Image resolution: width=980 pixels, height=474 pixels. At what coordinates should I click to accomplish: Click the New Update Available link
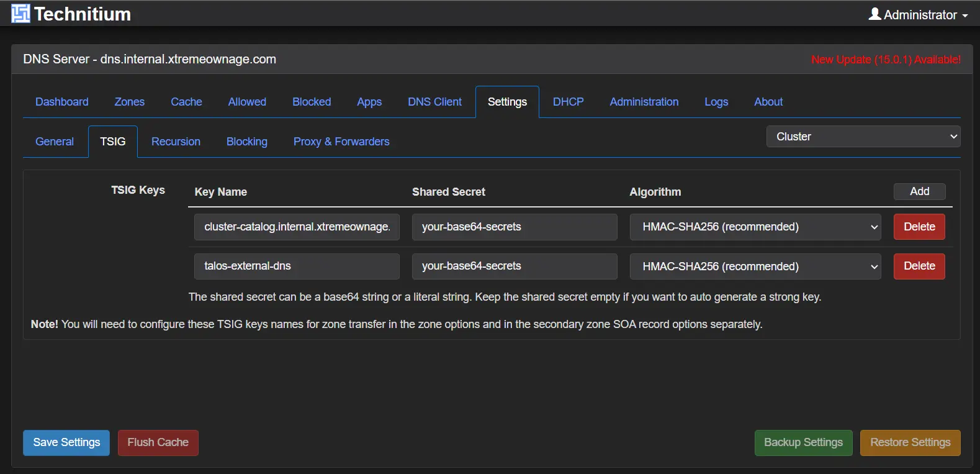tap(886, 60)
